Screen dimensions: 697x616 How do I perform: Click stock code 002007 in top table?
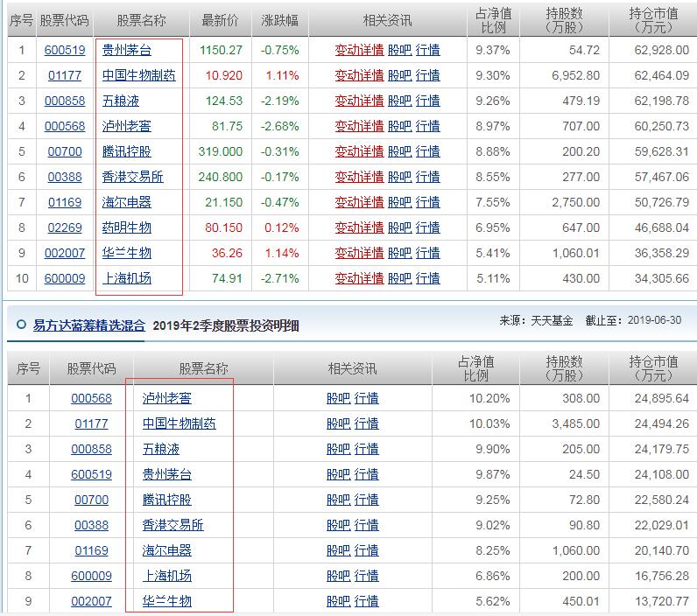(x=65, y=253)
